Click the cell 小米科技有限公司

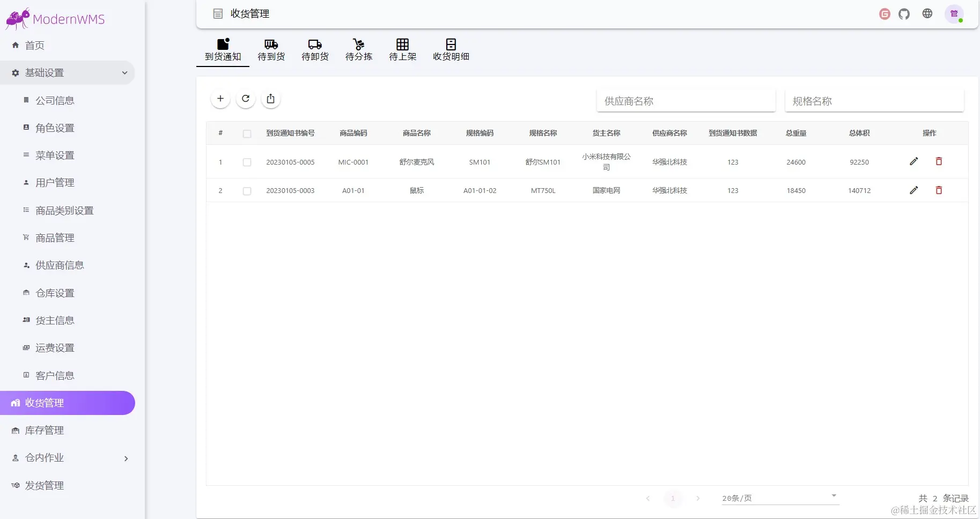click(606, 162)
